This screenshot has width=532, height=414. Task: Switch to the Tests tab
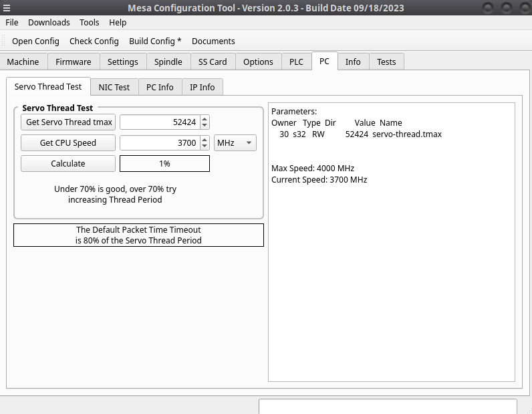pos(386,62)
